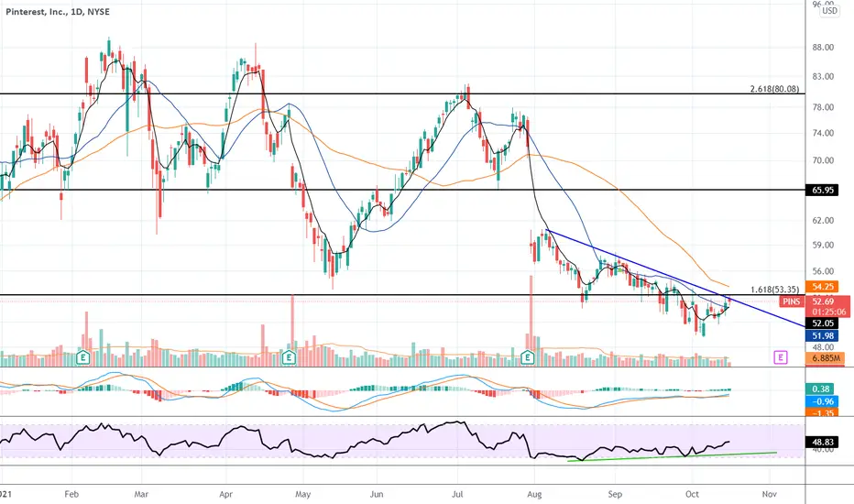
Task: Click the 70.00 price axis label
Action: point(823,160)
